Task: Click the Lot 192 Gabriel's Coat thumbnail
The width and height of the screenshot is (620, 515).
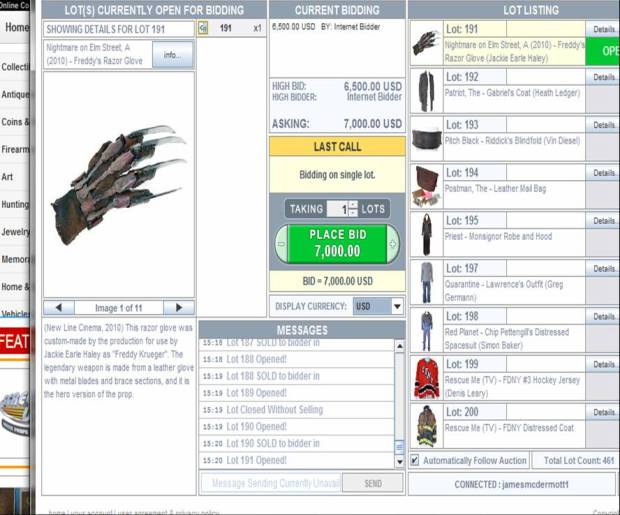Action: point(426,91)
